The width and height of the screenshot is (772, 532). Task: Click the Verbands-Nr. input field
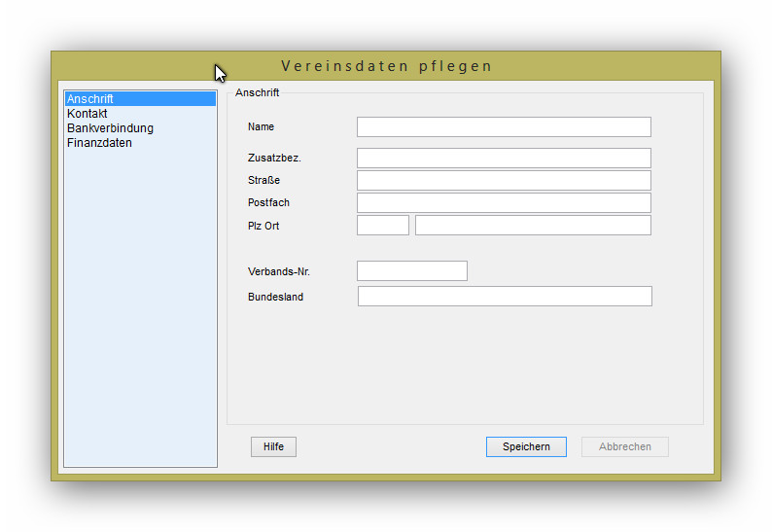[411, 270]
